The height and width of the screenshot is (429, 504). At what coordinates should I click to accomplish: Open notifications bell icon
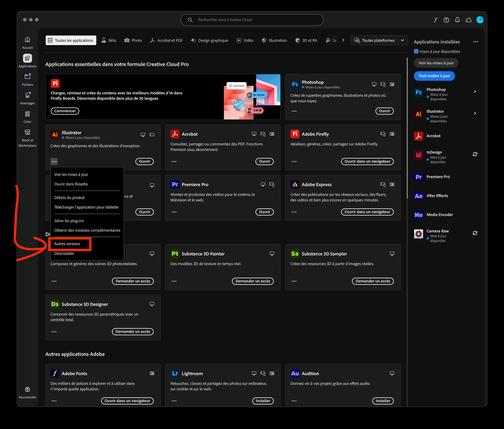[x=457, y=20]
